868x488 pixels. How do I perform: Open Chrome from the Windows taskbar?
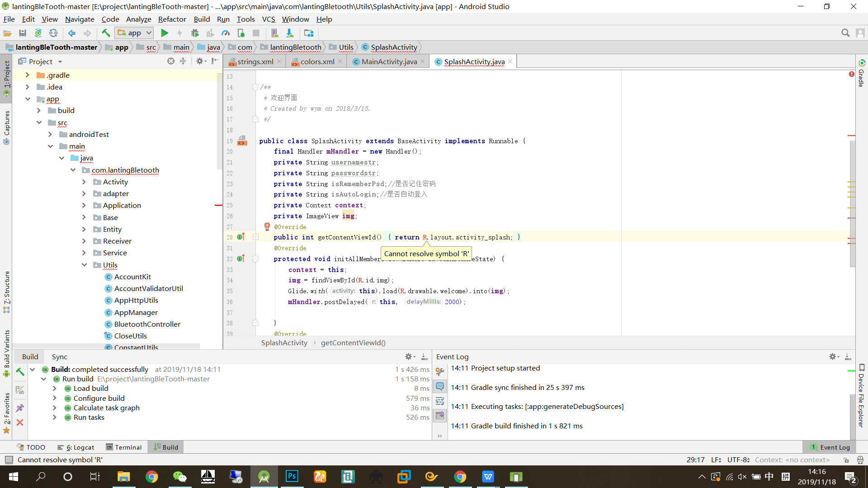coord(151,476)
